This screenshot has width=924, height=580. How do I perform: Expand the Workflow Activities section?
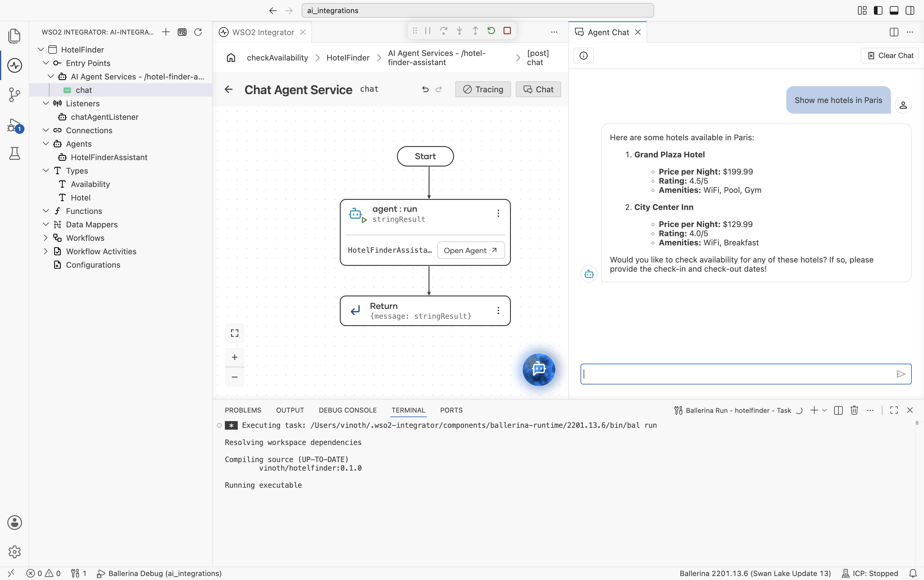tap(46, 251)
